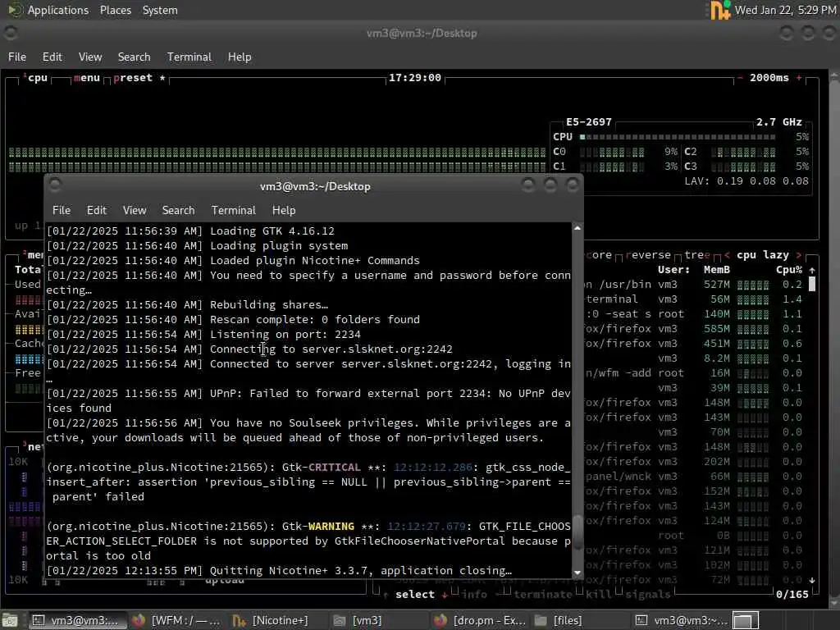Open File menu of front terminal window
840x630 pixels.
point(62,210)
